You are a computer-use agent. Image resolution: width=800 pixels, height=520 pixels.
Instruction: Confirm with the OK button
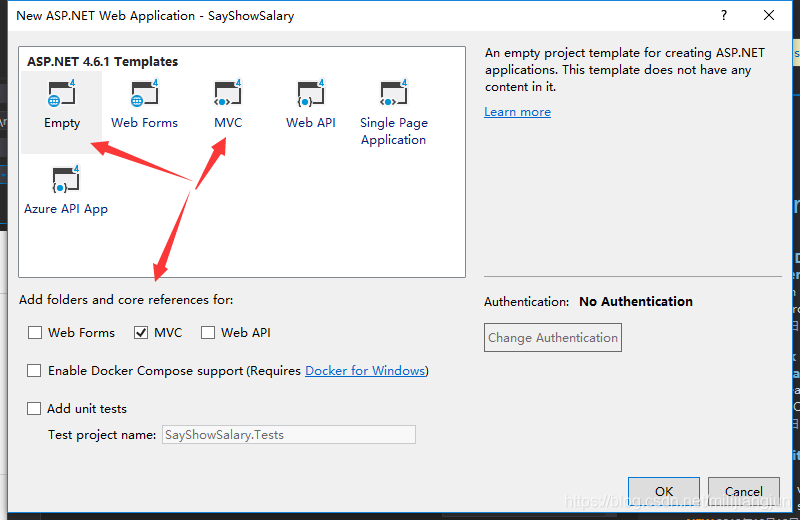[x=664, y=491]
